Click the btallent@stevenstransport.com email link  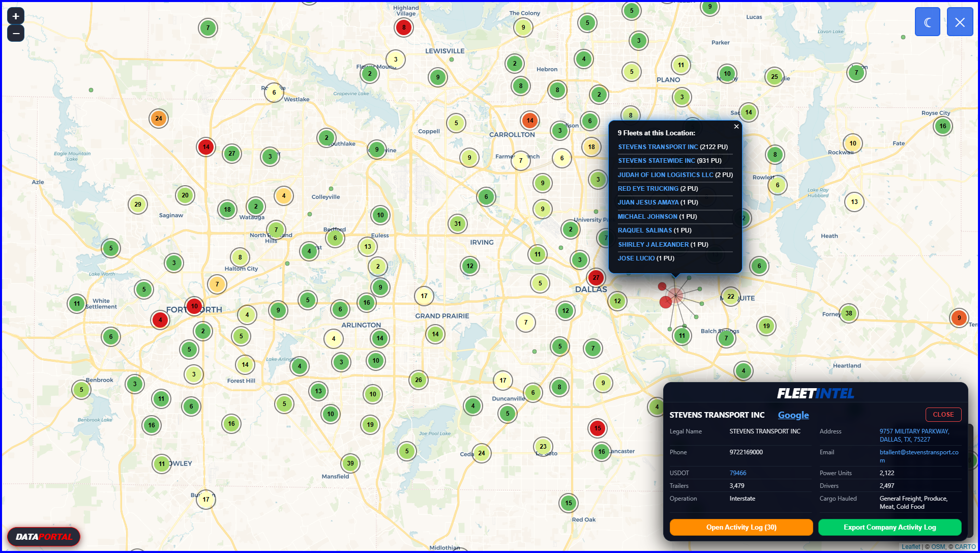pyautogui.click(x=918, y=455)
